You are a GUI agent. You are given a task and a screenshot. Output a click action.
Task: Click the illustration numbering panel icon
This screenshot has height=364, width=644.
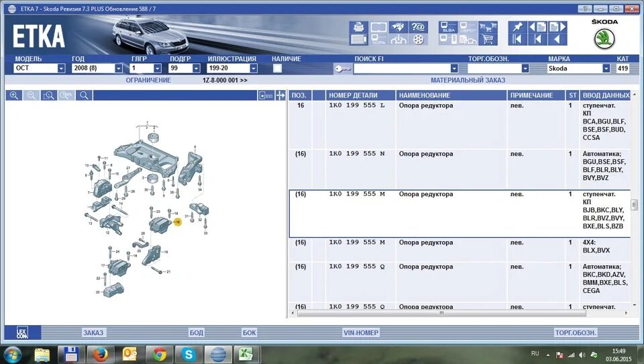click(266, 95)
